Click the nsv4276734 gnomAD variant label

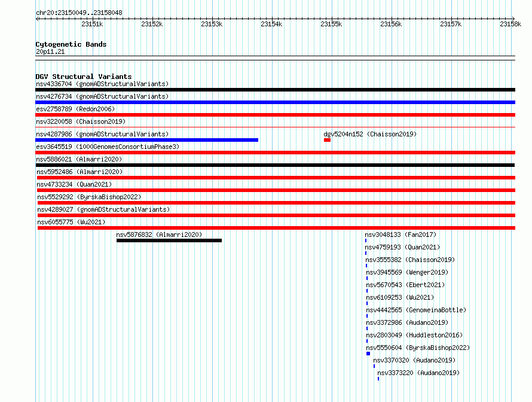102,96
